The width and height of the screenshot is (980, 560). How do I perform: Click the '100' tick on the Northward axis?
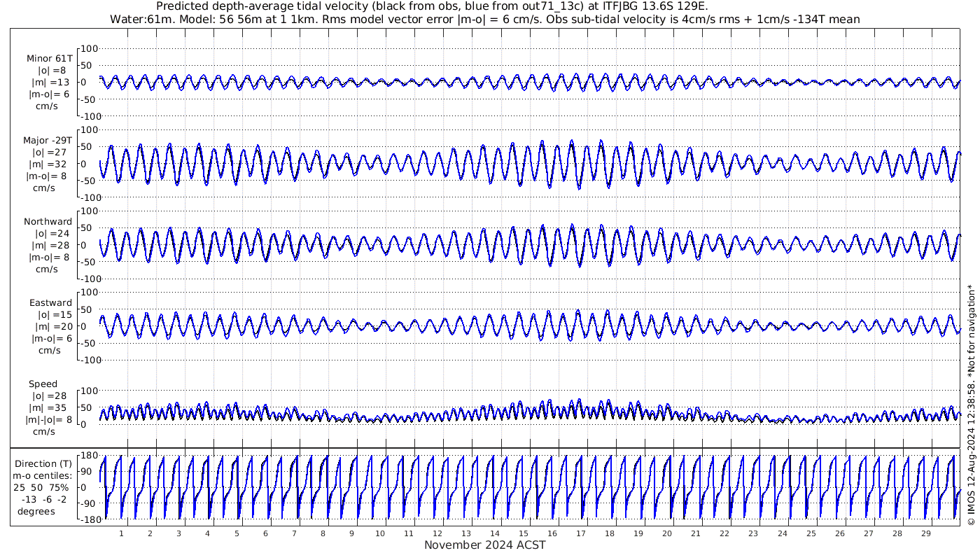[x=90, y=211]
